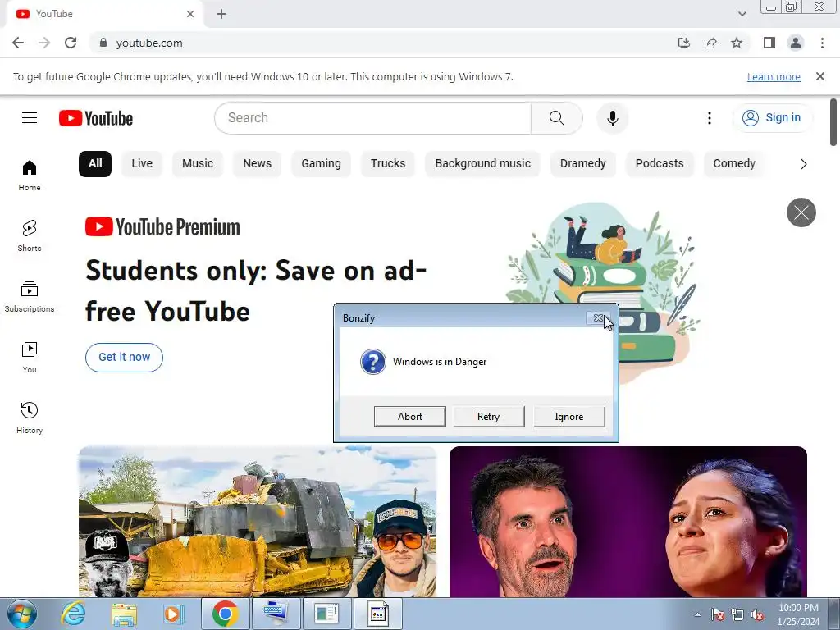Open Windows Media Player on taskbar
The width and height of the screenshot is (840, 630).
pos(173,614)
